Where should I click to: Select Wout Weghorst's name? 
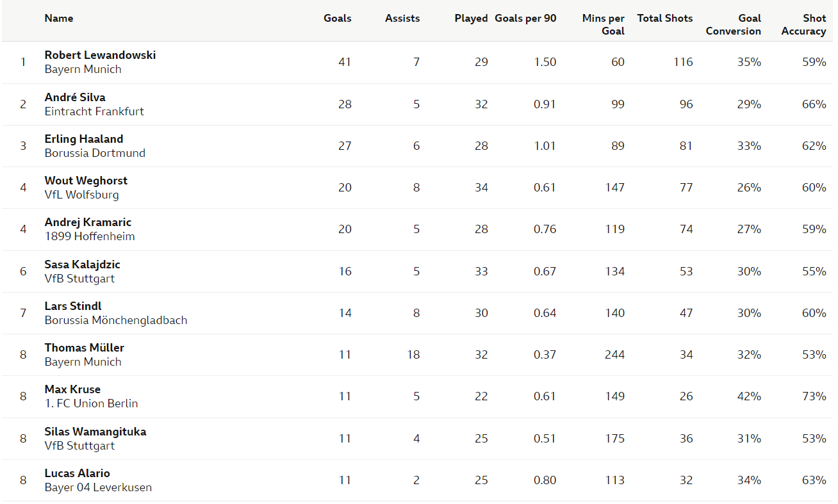tap(86, 181)
